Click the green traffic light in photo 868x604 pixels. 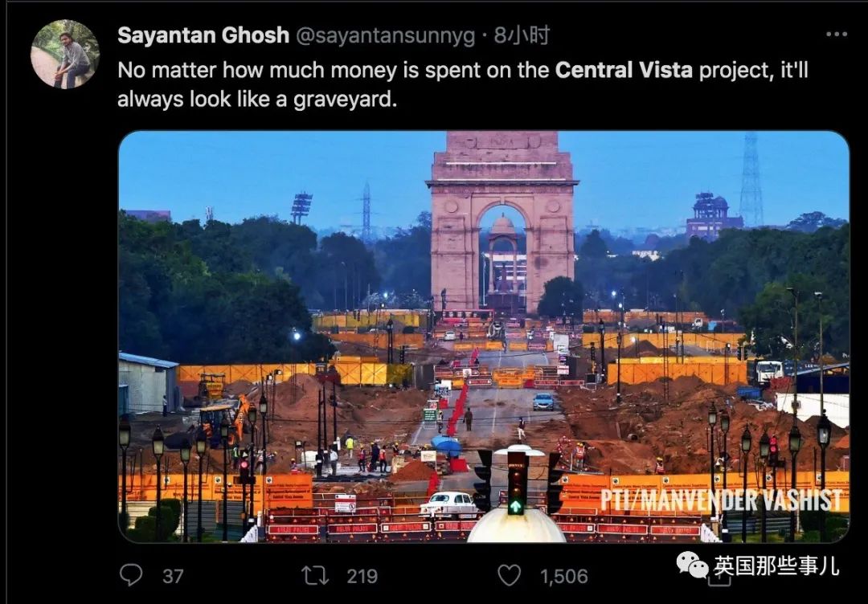516,506
